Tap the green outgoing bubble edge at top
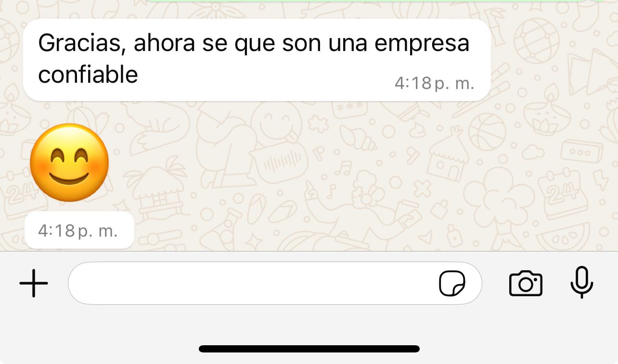 (366, 1)
